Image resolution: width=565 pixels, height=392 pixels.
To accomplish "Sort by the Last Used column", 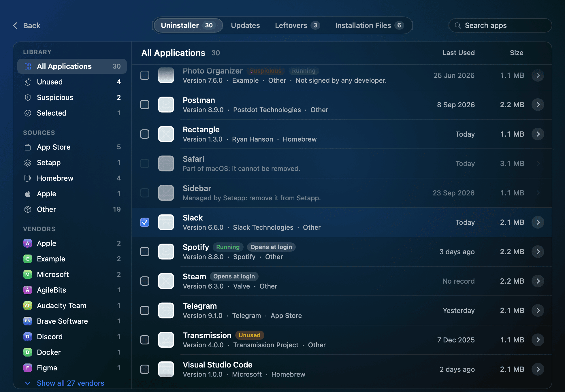I will pos(459,53).
